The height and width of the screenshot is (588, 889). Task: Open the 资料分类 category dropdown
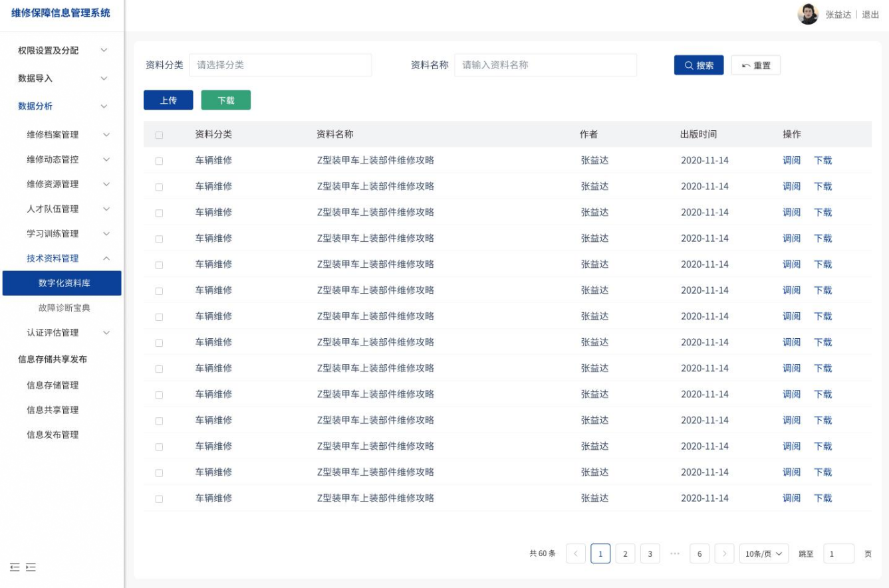pos(281,65)
